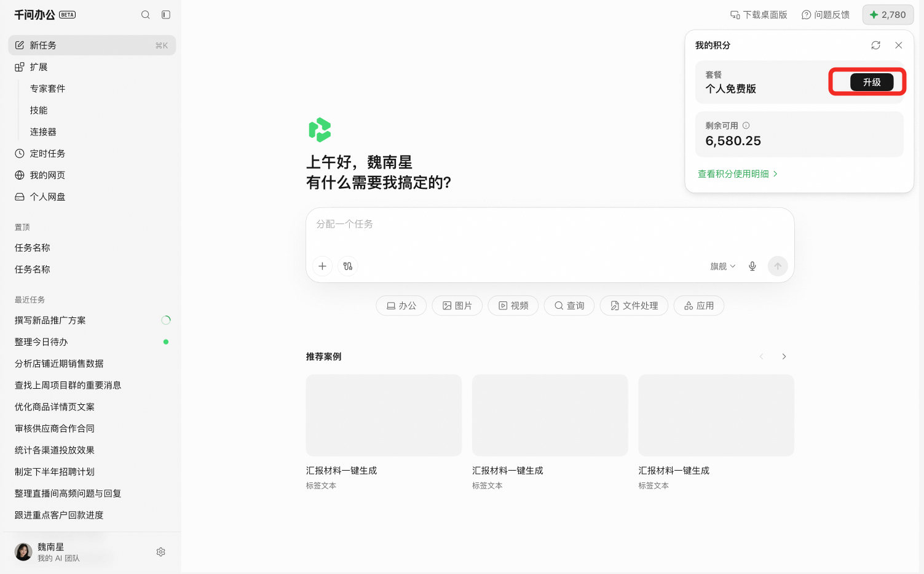
Task: Click the microphone voice input icon
Action: tap(752, 266)
